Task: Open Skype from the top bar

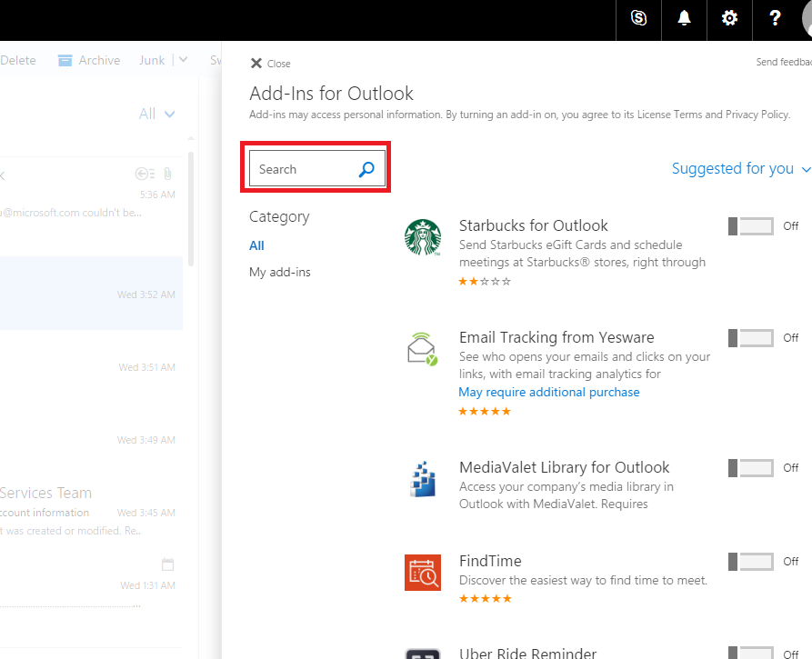Action: [x=638, y=18]
